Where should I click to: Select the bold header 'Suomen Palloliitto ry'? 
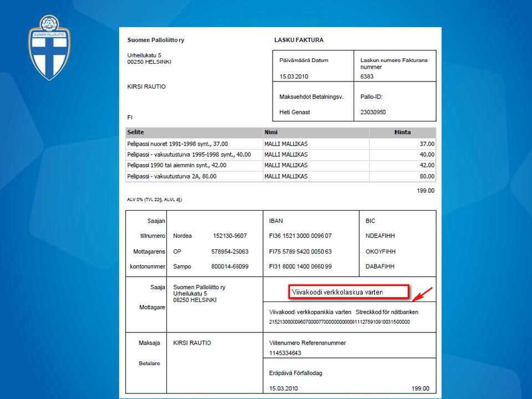pyautogui.click(x=156, y=40)
